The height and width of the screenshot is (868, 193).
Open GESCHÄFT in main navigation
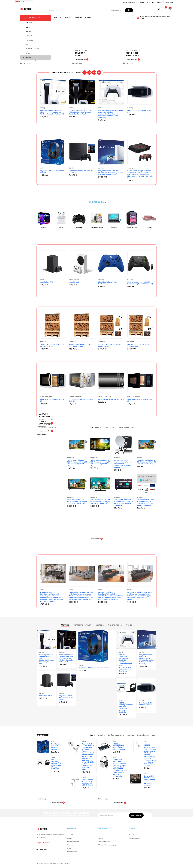(78, 18)
